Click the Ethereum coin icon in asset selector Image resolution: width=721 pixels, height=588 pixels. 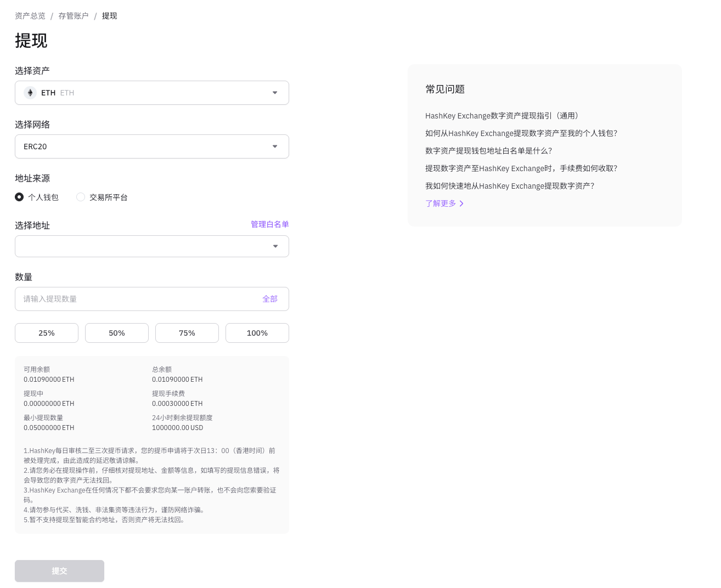[x=30, y=93]
